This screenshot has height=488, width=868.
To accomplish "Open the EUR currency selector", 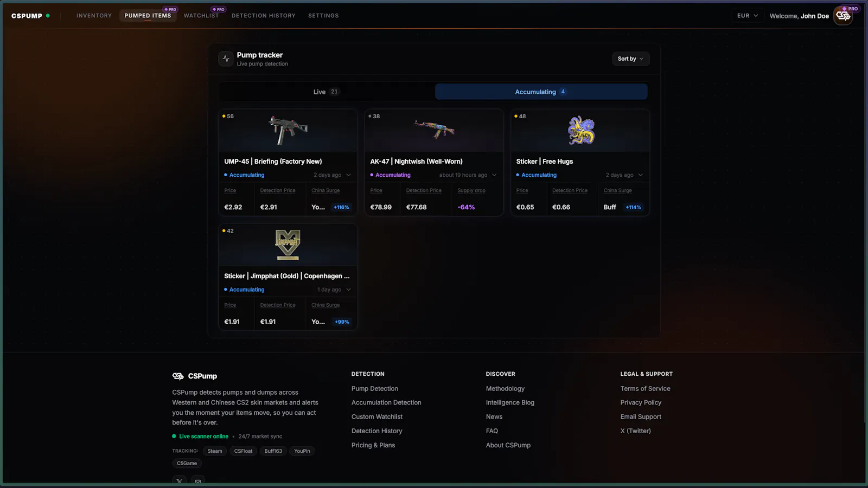I will 748,16.
